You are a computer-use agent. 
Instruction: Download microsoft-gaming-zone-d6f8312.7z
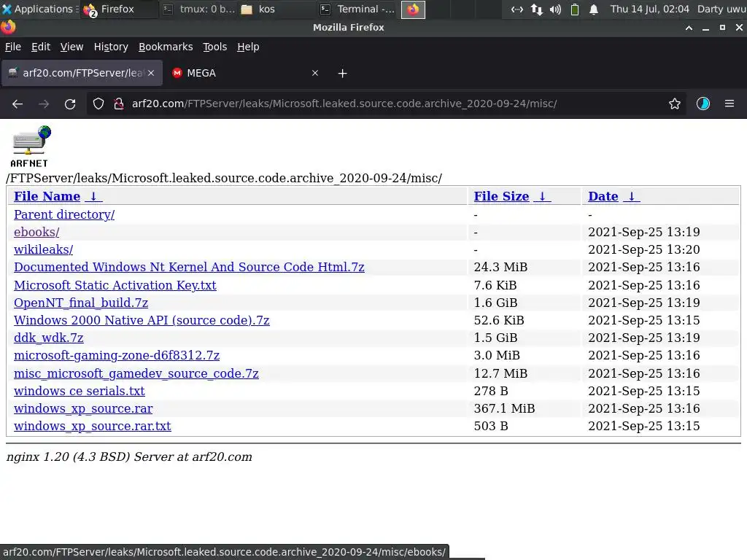pyautogui.click(x=117, y=355)
